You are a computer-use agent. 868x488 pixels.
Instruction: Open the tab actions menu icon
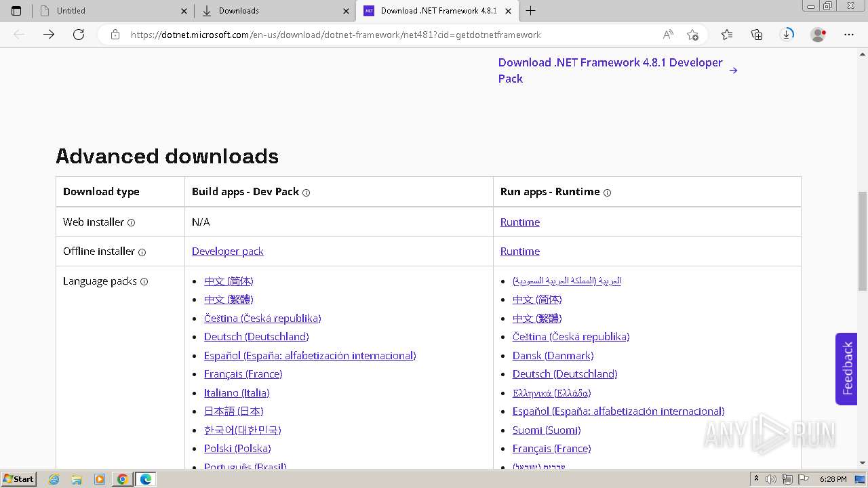coord(16,11)
